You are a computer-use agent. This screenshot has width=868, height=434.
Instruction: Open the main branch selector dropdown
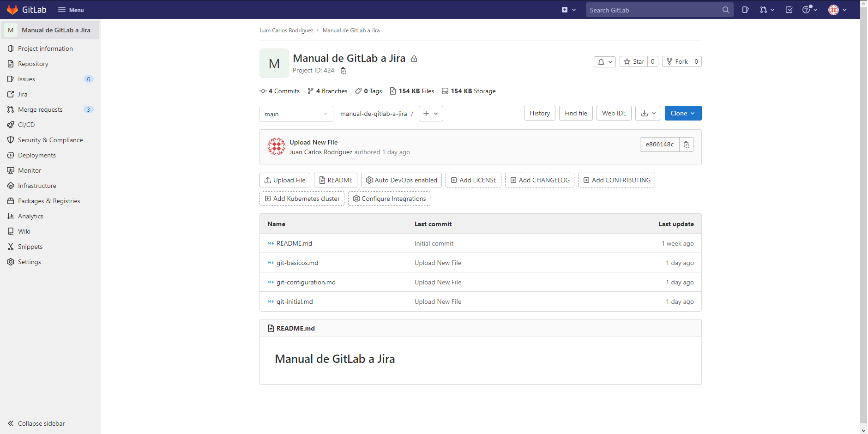point(296,114)
